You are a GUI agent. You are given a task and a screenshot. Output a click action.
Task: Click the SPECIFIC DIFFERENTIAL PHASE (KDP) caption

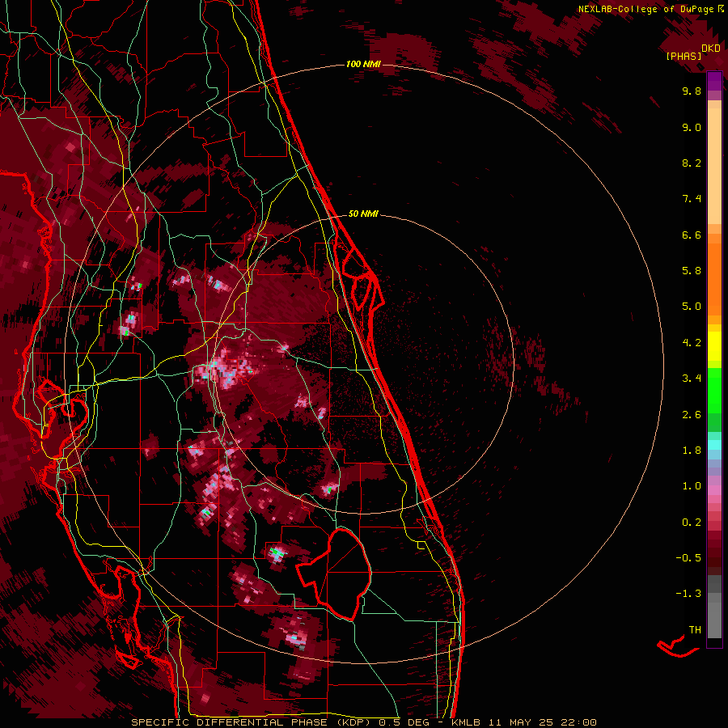252,722
